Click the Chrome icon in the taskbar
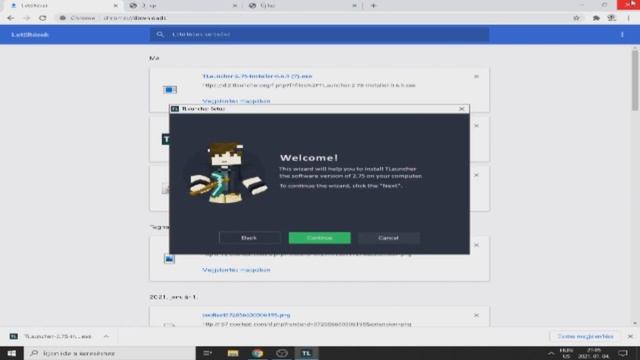The image size is (640, 360). click(258, 353)
